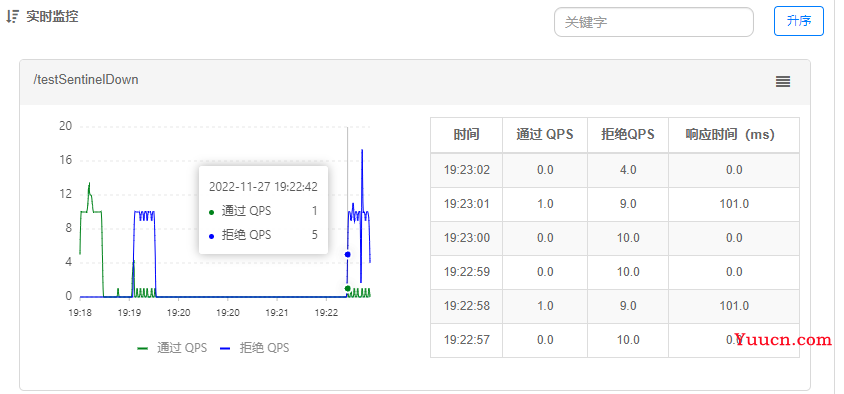The image size is (844, 394).
Task: Toggle the 通过 QPS legend series
Action: click(172, 348)
